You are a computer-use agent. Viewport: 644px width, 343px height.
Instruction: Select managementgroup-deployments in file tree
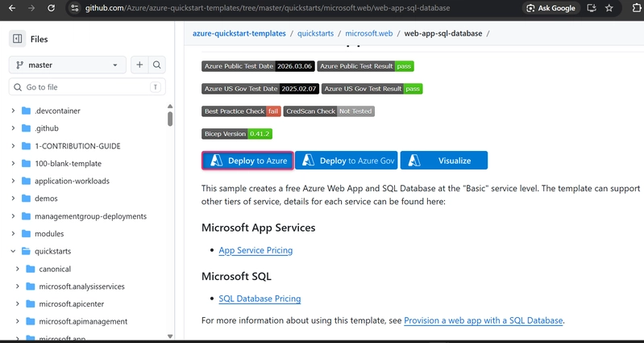click(x=91, y=216)
